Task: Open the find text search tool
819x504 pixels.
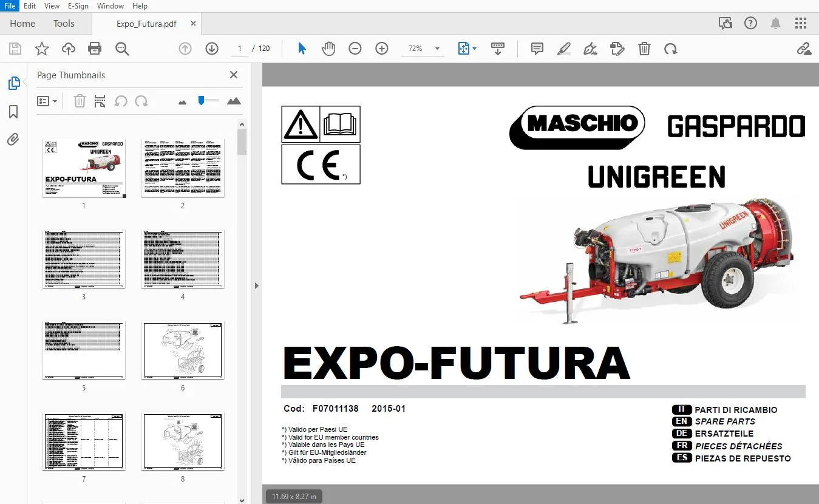Action: coord(122,49)
